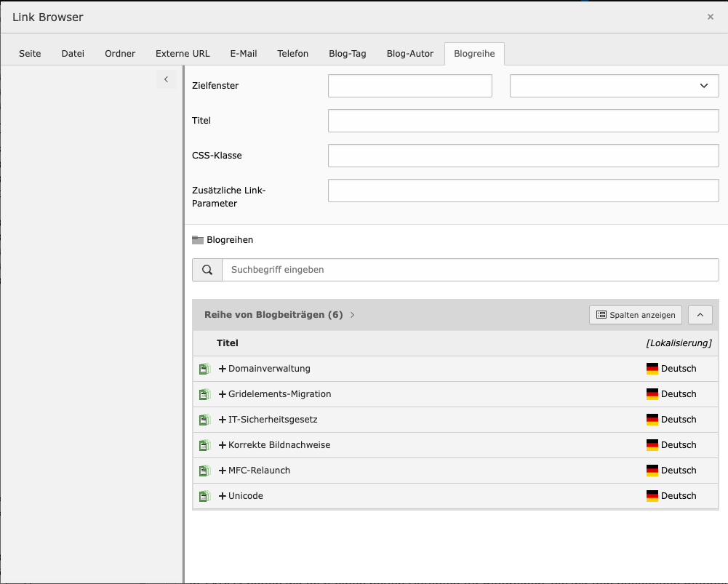Focus the CSS-Klasse input field
This screenshot has width=728, height=584.
[524, 156]
